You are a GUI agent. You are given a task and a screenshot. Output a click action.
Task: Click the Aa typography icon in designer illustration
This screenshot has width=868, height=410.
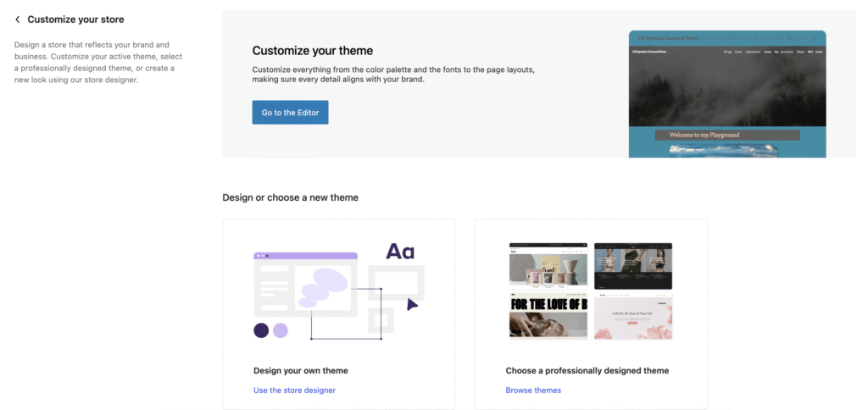pyautogui.click(x=400, y=252)
